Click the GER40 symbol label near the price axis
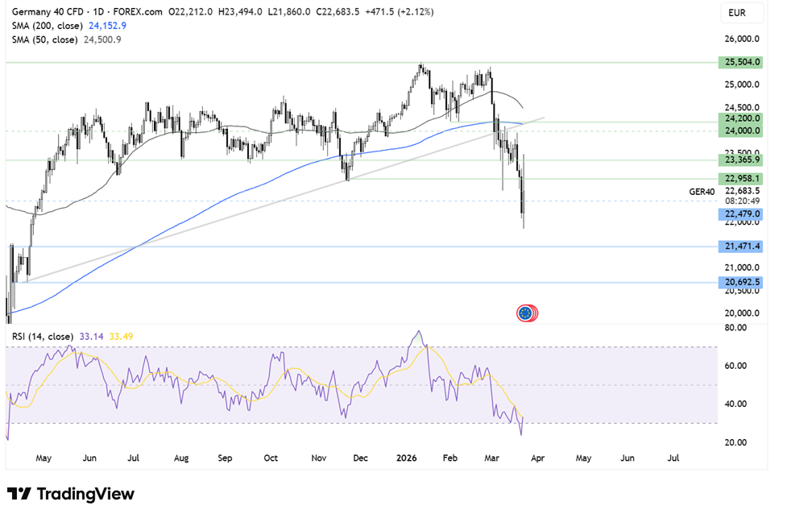 (x=702, y=192)
